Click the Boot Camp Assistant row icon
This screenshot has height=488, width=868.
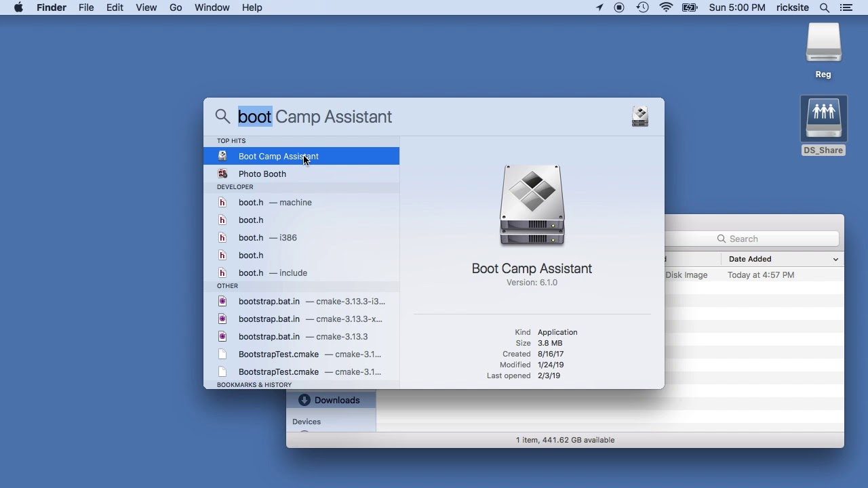click(x=222, y=156)
